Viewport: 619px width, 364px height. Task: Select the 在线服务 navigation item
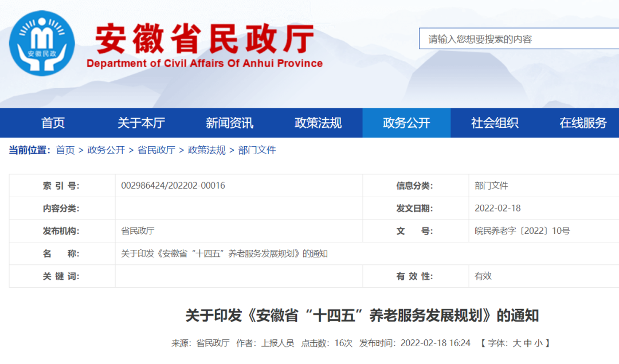click(x=583, y=123)
